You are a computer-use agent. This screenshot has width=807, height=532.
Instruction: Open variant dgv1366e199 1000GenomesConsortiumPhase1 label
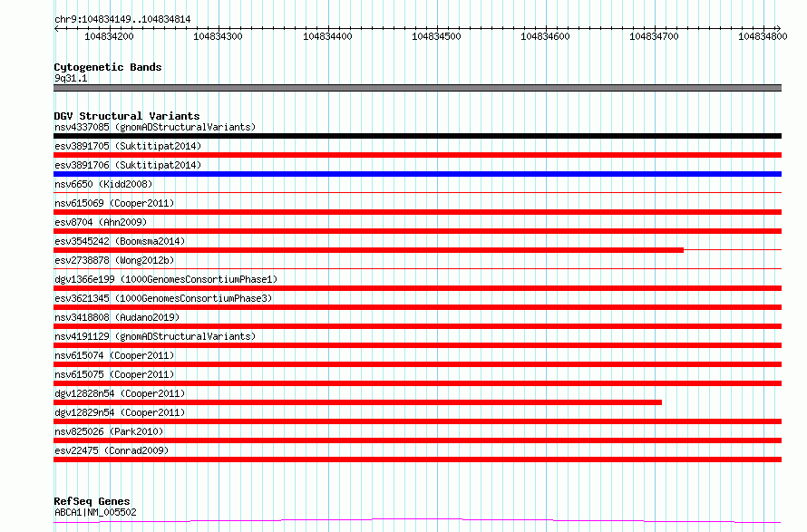[x=166, y=279]
